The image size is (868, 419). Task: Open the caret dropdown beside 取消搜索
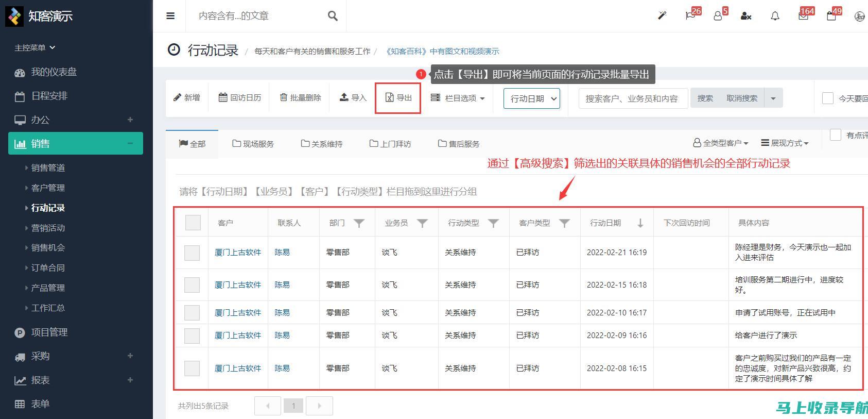773,98
